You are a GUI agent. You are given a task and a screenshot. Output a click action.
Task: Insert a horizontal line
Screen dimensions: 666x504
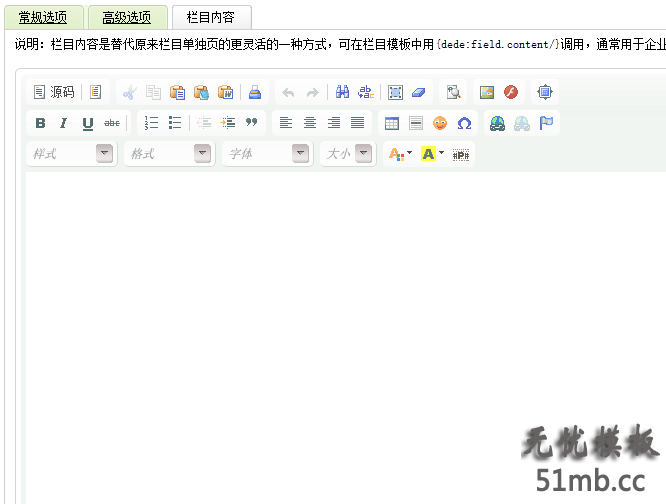[x=416, y=123]
